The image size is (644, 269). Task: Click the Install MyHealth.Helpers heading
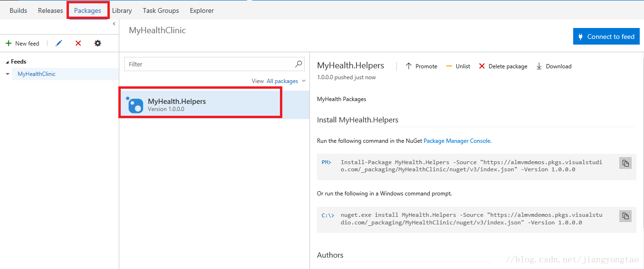click(x=357, y=120)
